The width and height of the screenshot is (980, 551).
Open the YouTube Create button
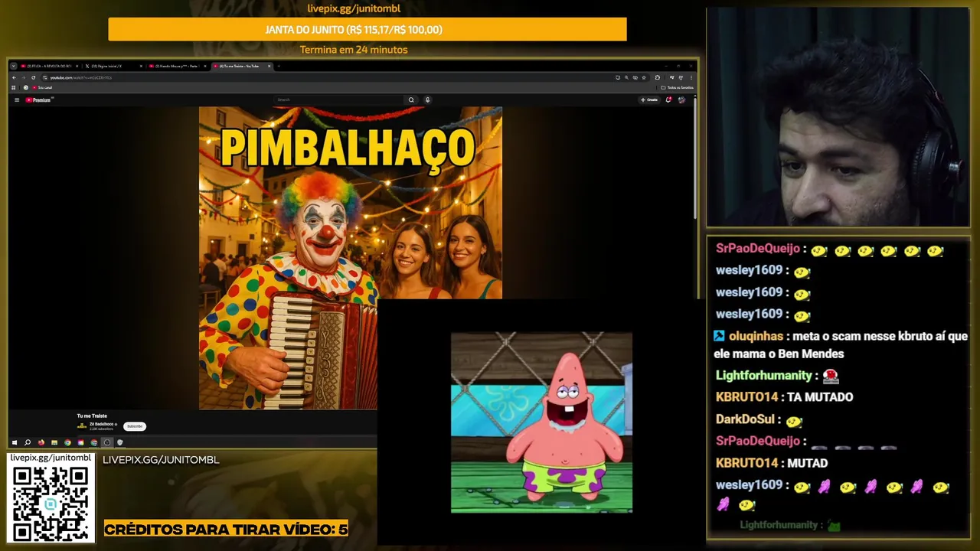pyautogui.click(x=649, y=99)
